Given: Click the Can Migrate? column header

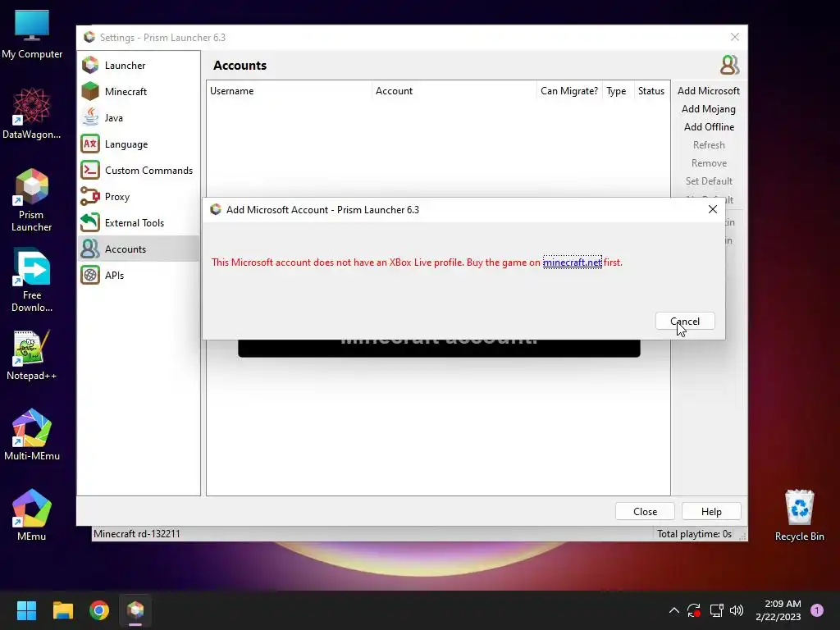Looking at the screenshot, I should pyautogui.click(x=569, y=91).
